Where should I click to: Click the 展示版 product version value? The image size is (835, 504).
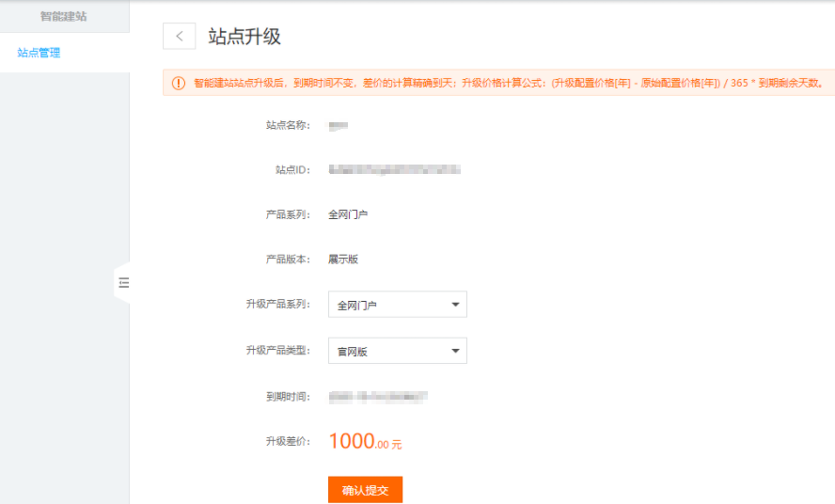[343, 260]
